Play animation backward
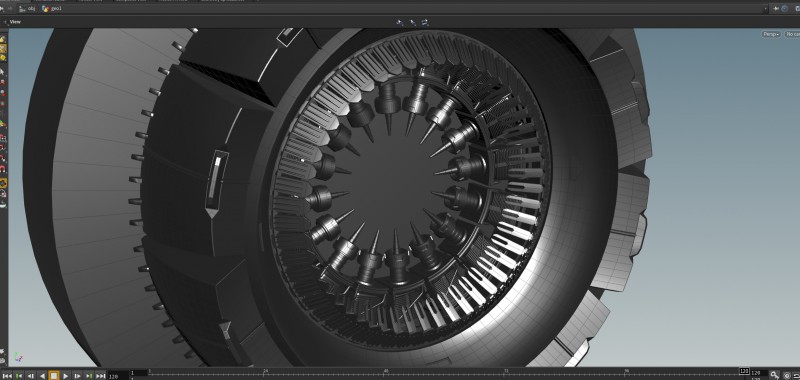The width and height of the screenshot is (800, 380). (42, 376)
